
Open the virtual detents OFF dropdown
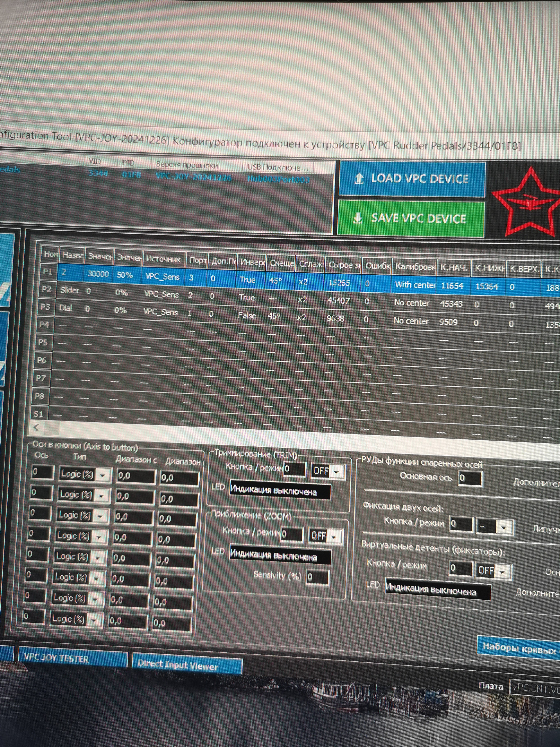(x=493, y=571)
